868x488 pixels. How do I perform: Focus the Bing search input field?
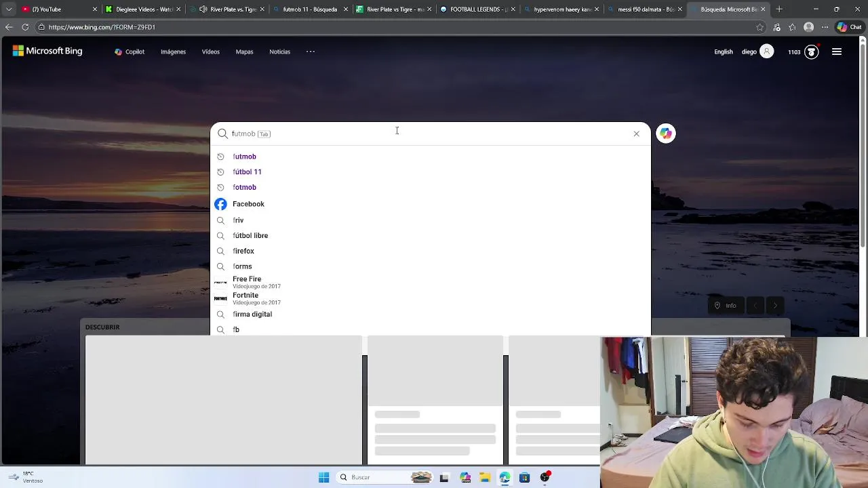point(431,134)
